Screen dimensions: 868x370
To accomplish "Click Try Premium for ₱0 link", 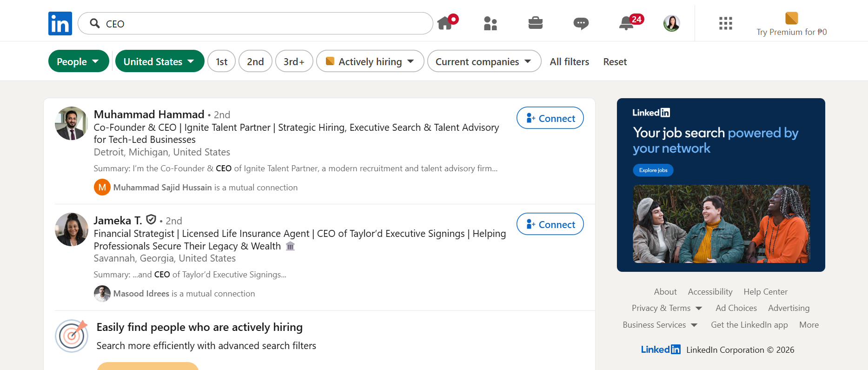I will (x=791, y=32).
